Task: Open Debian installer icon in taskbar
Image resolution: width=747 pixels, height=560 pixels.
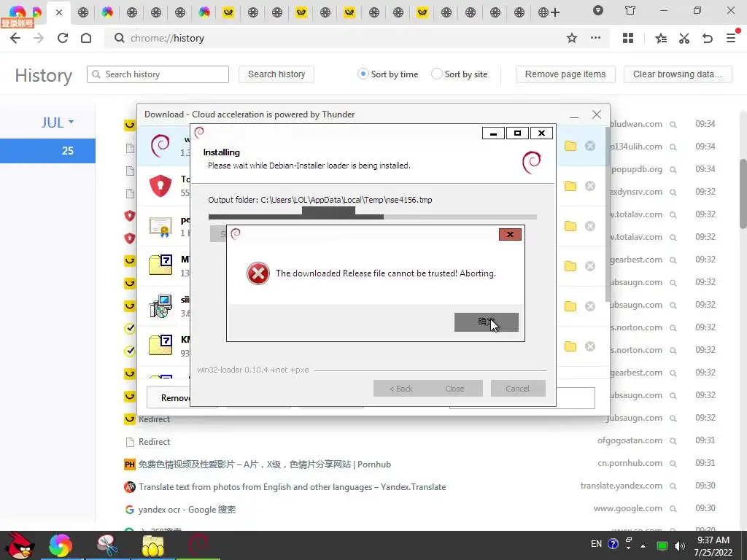Action: (198, 545)
